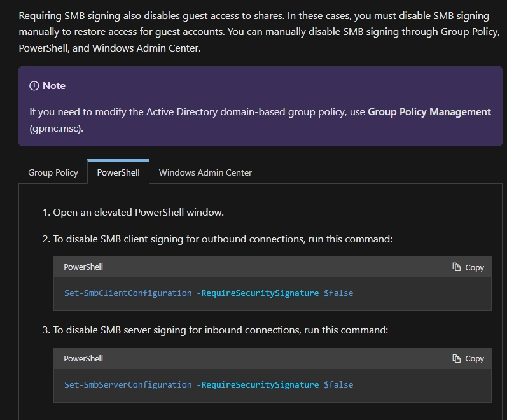Open the Windows Admin Center tab
The height and width of the screenshot is (420, 507).
(205, 172)
